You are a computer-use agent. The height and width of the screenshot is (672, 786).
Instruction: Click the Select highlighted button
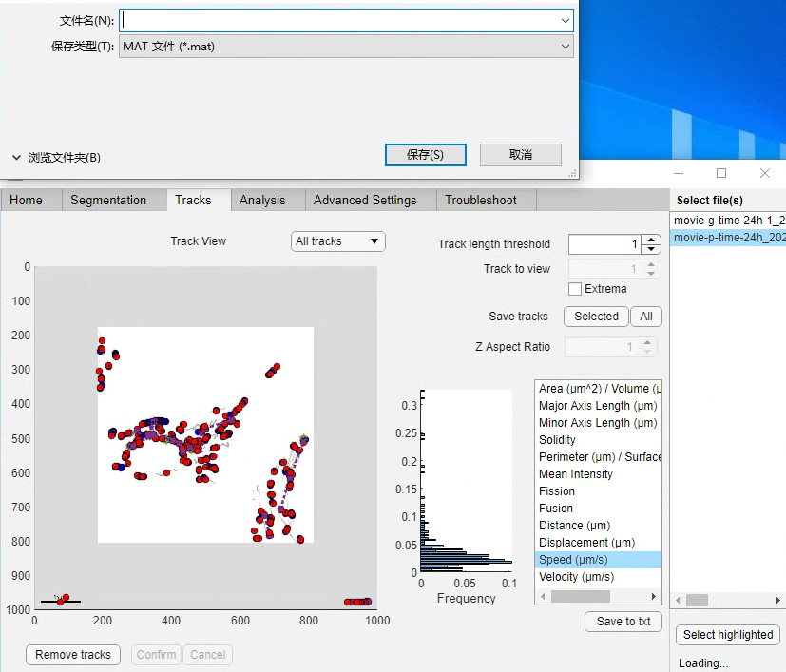pos(727,634)
